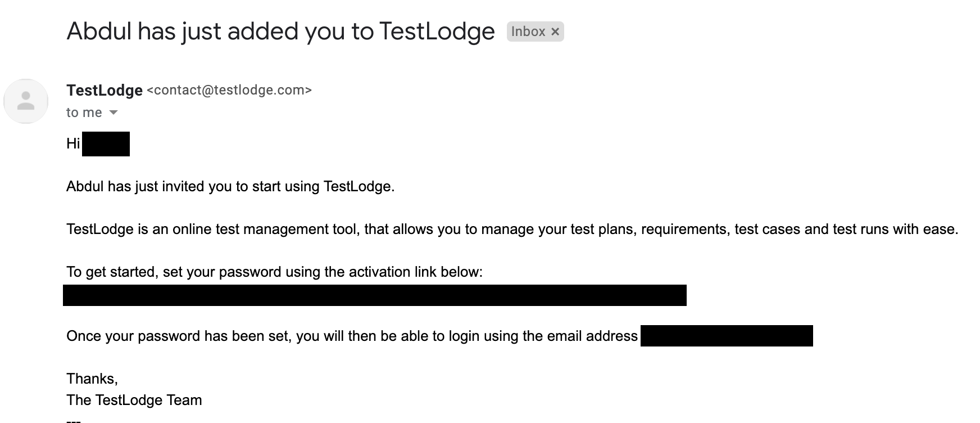
Task: Click the 'Abdul has just invited you' line
Action: [x=230, y=186]
